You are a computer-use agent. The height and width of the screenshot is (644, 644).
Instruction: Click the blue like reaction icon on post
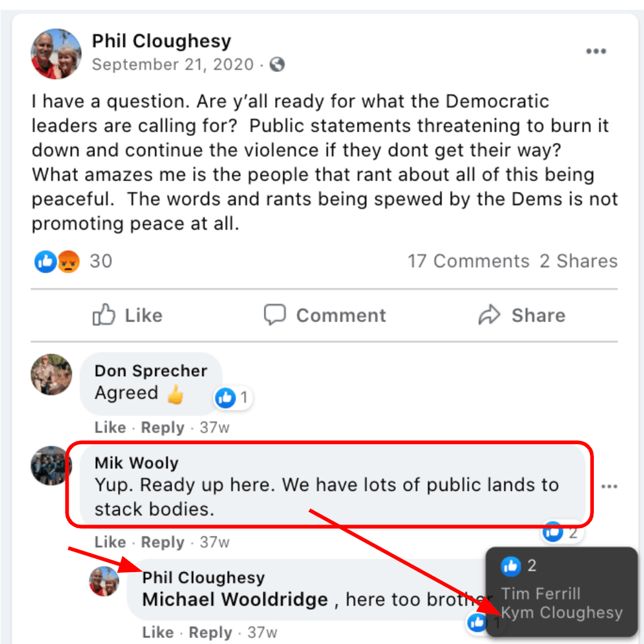pyautogui.click(x=46, y=262)
